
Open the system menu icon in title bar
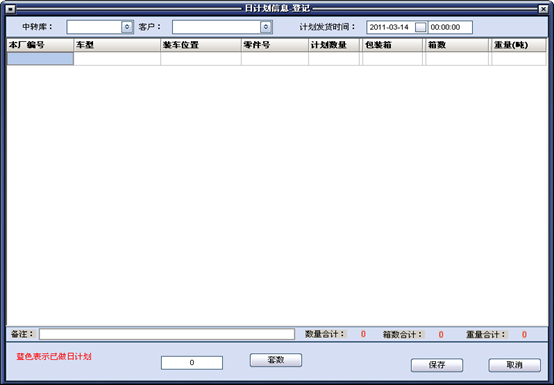pyautogui.click(x=11, y=9)
